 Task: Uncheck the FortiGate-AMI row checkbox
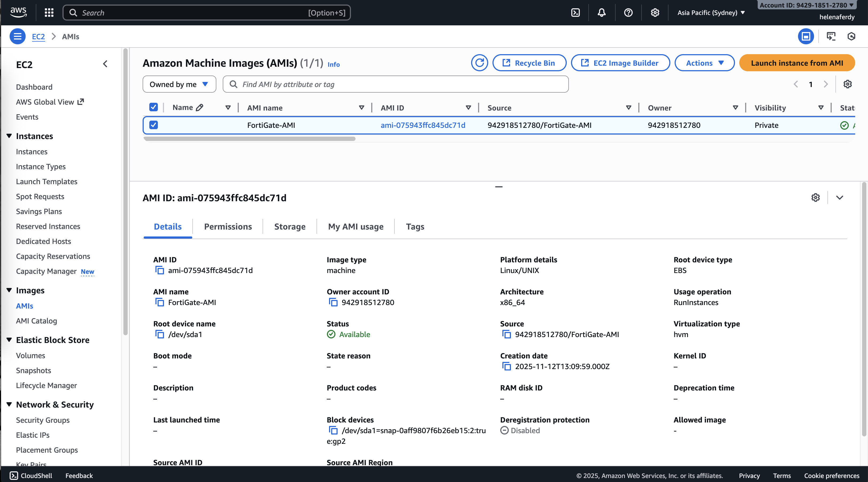(153, 125)
